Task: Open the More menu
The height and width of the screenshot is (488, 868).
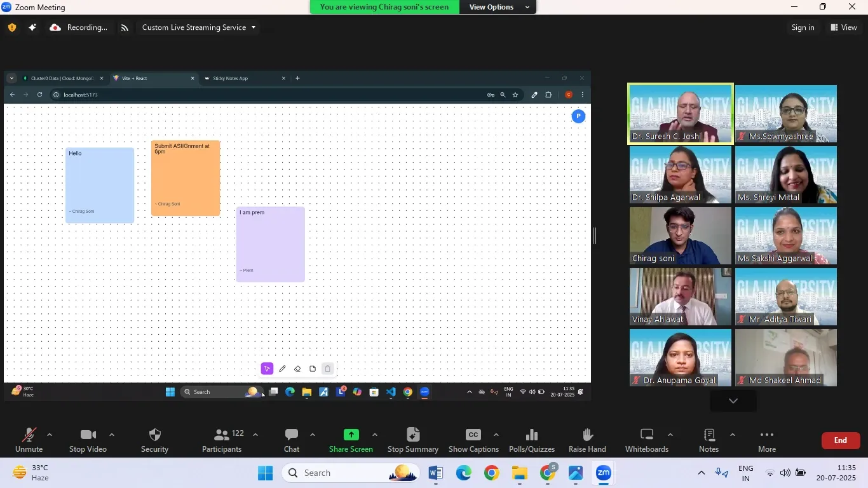Action: [x=767, y=435]
